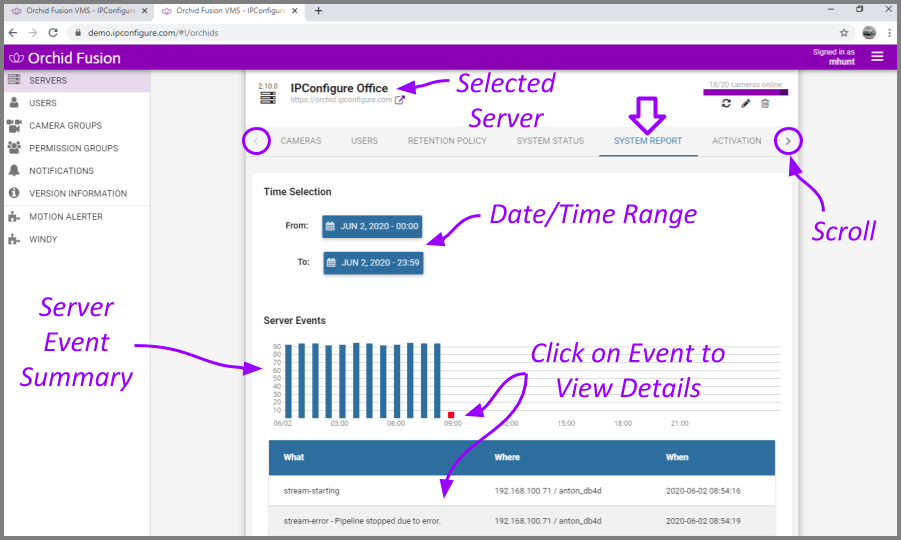The width and height of the screenshot is (901, 540).
Task: Reload the browser page
Action: click(x=53, y=33)
